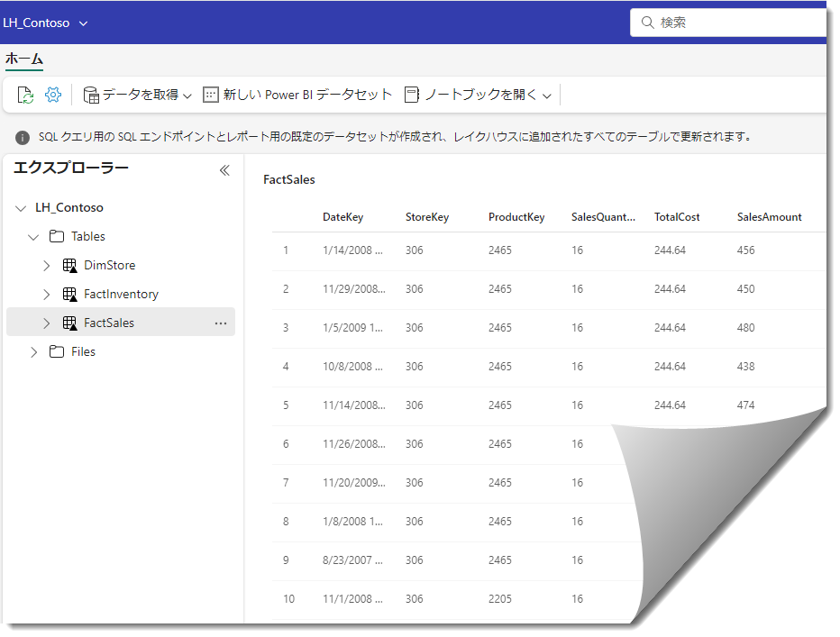Expand the DimStore table chevron
The height and width of the screenshot is (637, 840).
(47, 265)
